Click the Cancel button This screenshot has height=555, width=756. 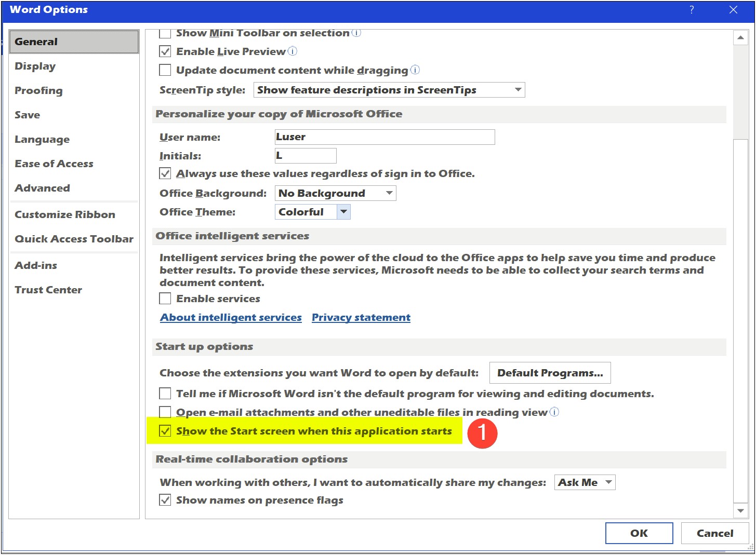point(715,533)
